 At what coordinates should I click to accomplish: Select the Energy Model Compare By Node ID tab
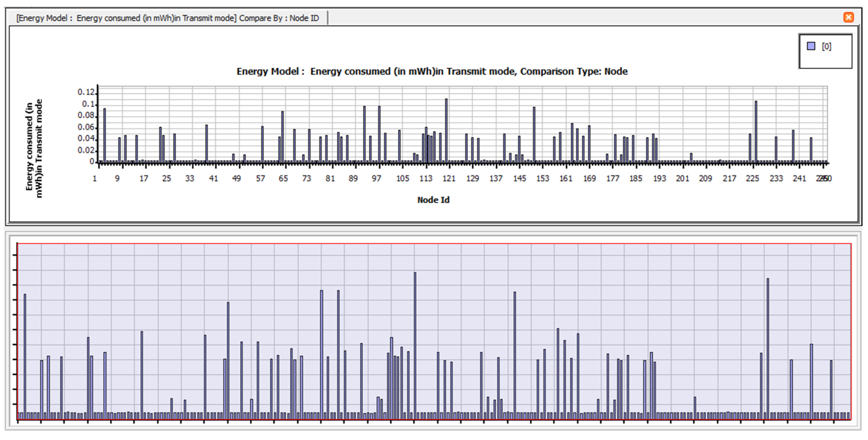click(168, 18)
